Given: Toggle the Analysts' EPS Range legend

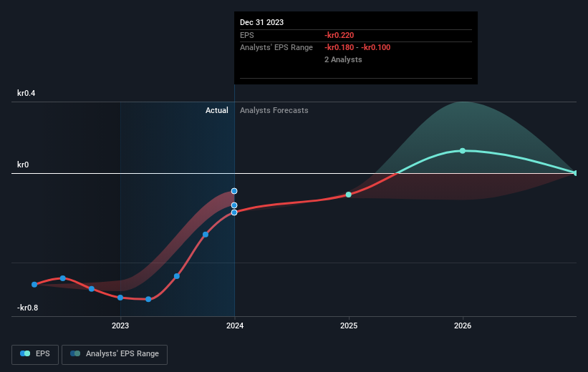Looking at the screenshot, I should (x=115, y=354).
